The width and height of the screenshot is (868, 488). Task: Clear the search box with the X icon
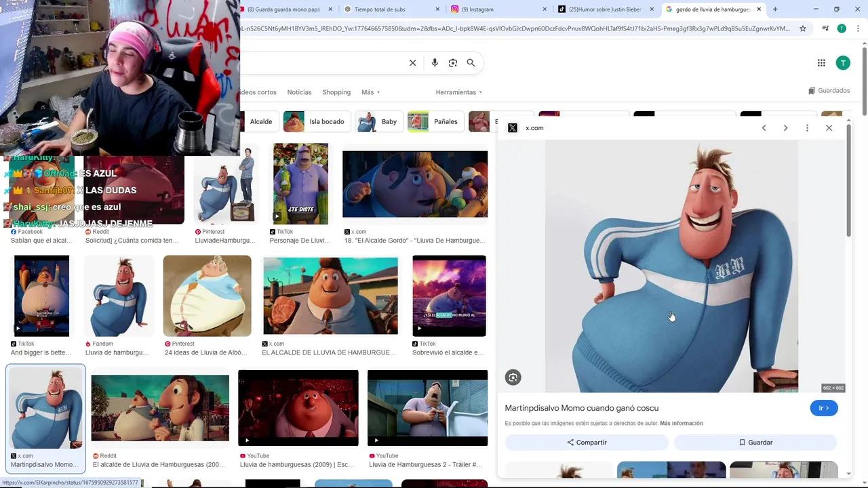[412, 63]
